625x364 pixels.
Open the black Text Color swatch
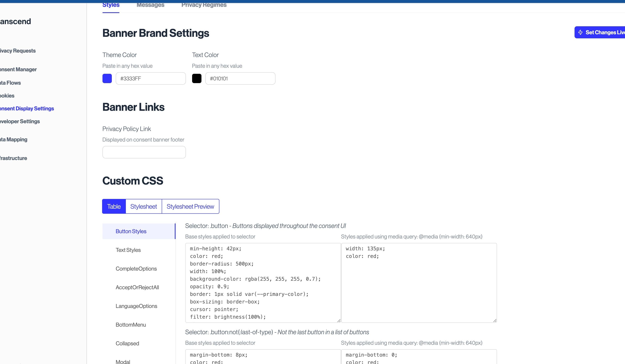click(x=197, y=79)
